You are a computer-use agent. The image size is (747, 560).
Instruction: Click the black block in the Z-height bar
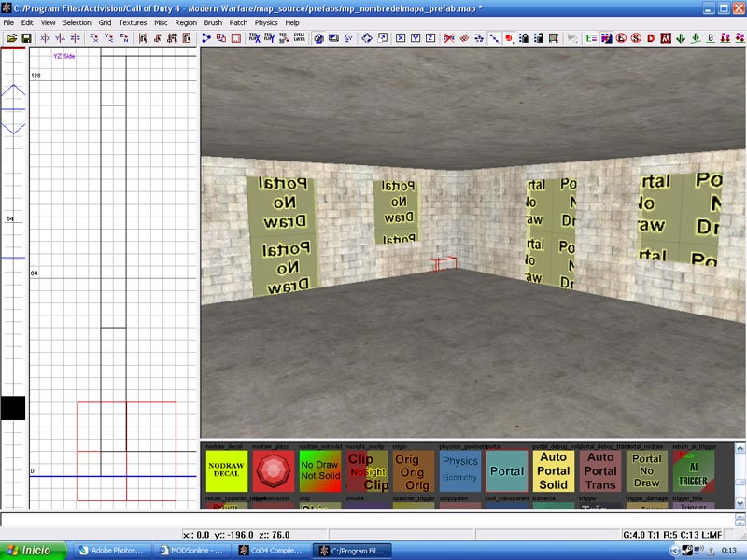pos(13,408)
